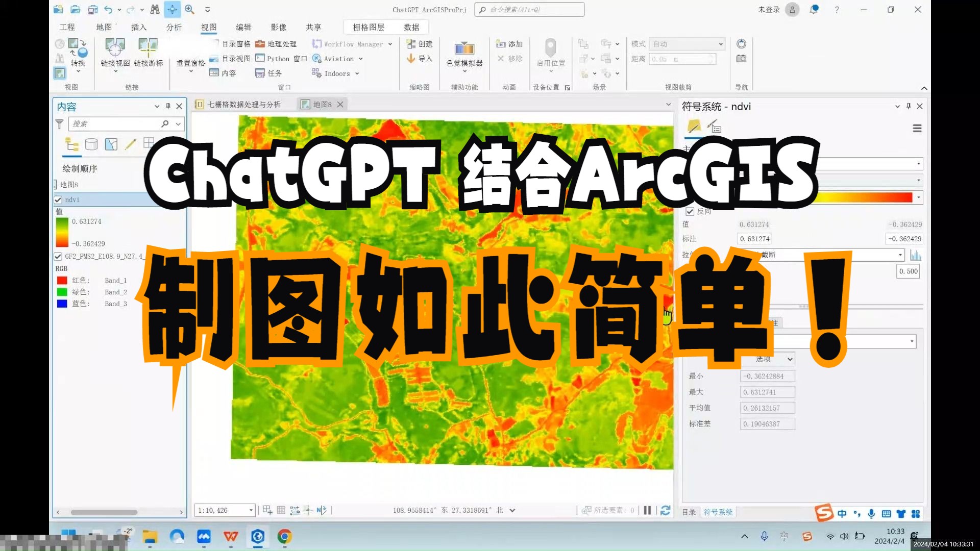Click the green Band_2 color swatch

tap(62, 292)
